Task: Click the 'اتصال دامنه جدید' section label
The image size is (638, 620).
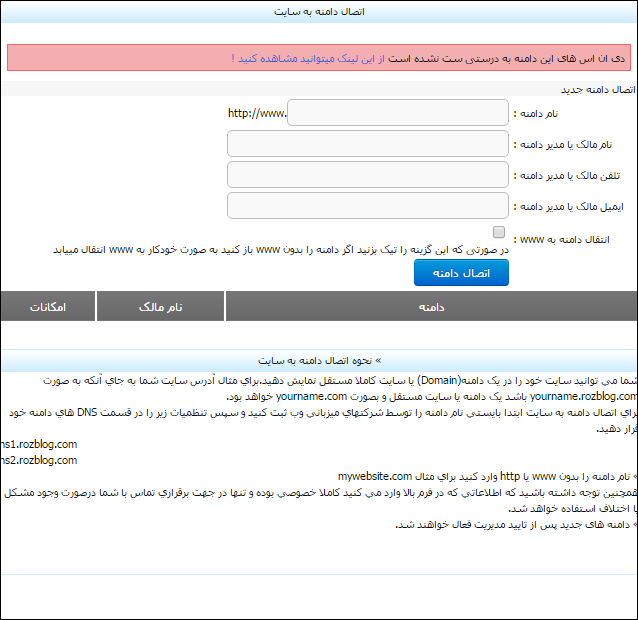Action: pos(598,90)
